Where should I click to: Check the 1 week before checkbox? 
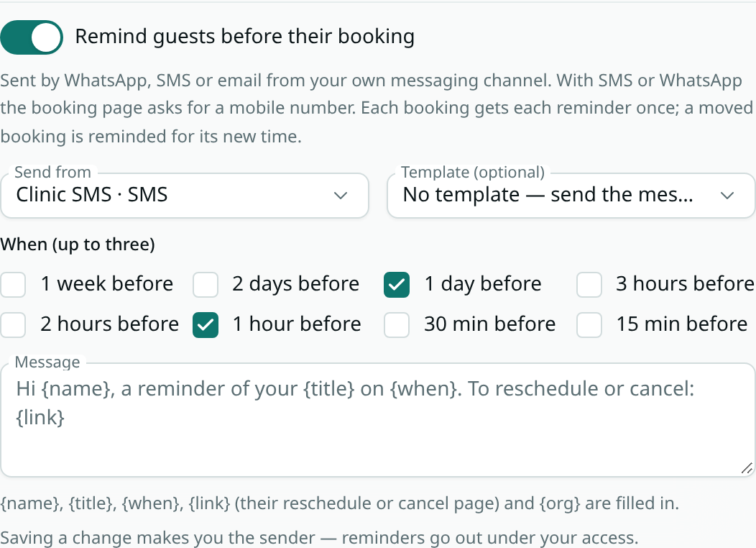tap(13, 285)
